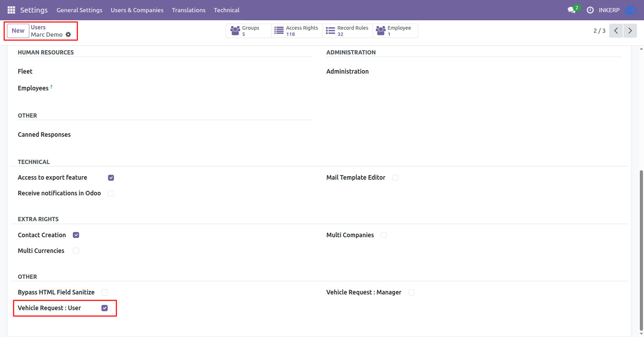This screenshot has height=337, width=644.
Task: Open Users & Companies menu
Action: pyautogui.click(x=137, y=10)
